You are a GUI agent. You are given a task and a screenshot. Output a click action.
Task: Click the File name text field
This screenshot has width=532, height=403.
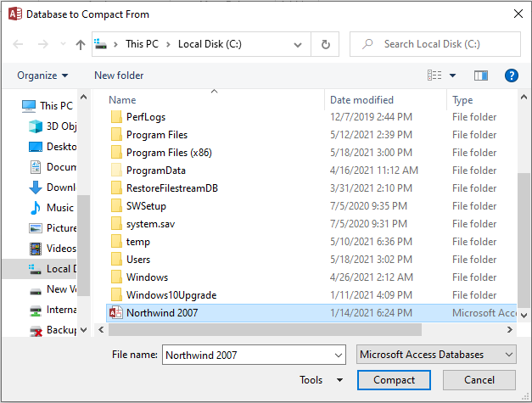[248, 355]
